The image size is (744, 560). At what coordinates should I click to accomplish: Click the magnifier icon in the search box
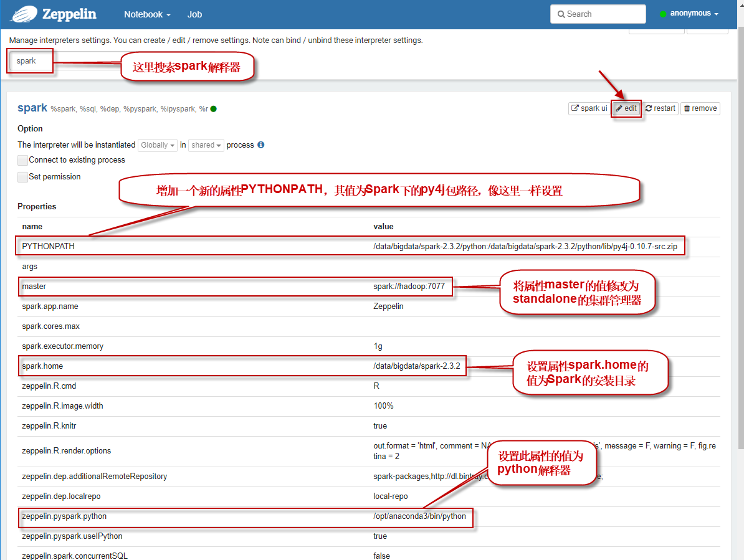click(561, 14)
